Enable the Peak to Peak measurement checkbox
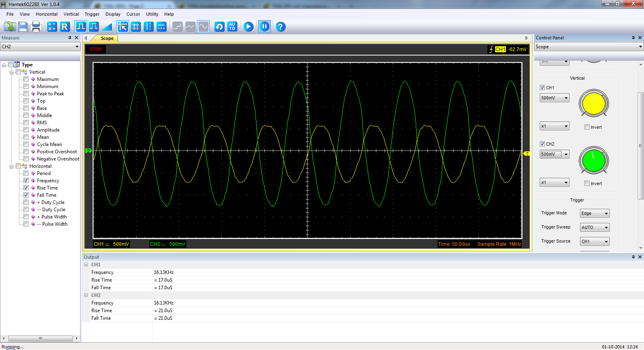 click(26, 94)
